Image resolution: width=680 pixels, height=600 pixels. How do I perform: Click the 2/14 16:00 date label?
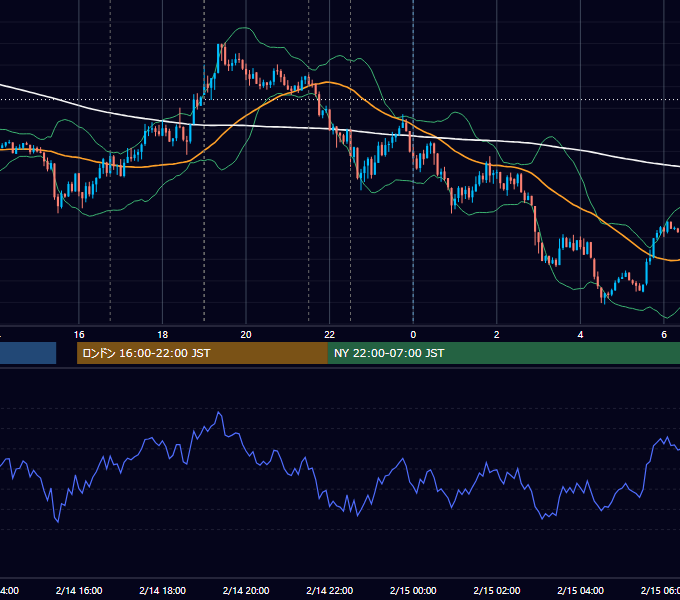pyautogui.click(x=79, y=590)
